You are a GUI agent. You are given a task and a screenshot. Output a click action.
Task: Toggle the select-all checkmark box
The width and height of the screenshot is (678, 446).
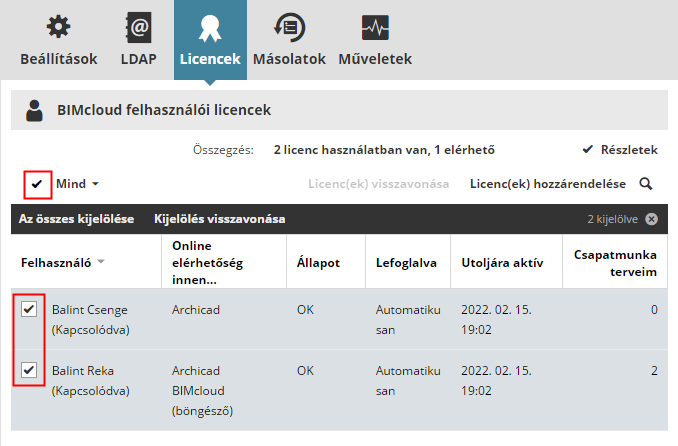click(37, 184)
